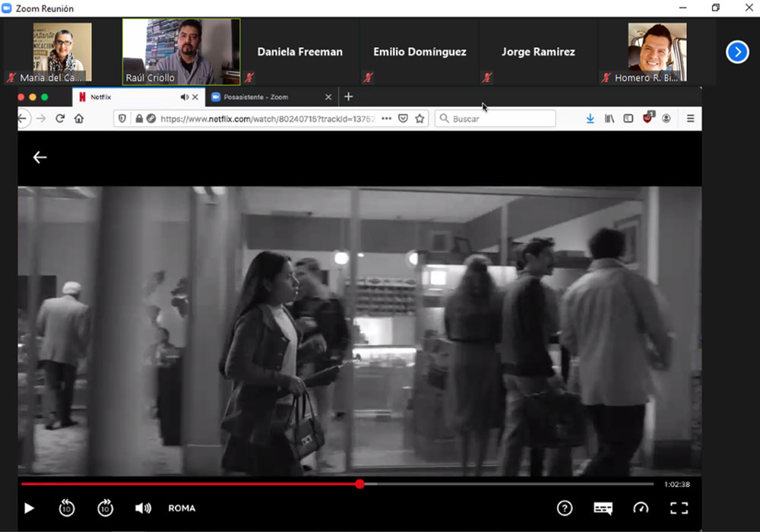The image size is (760, 532).
Task: Save the page to Pocket
Action: (x=403, y=119)
